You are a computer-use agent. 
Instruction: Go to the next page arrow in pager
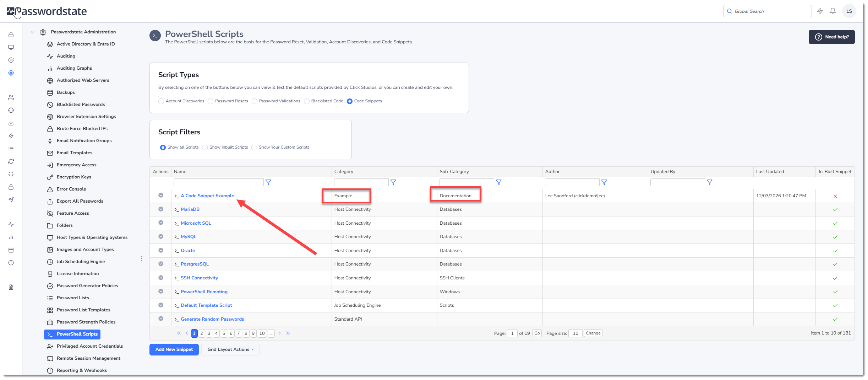tap(280, 333)
